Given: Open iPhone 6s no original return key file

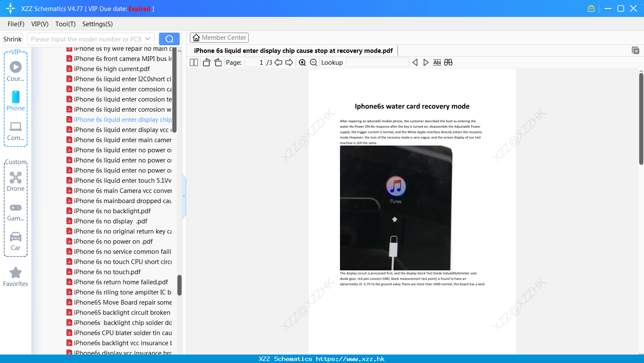Looking at the screenshot, I should (119, 231).
